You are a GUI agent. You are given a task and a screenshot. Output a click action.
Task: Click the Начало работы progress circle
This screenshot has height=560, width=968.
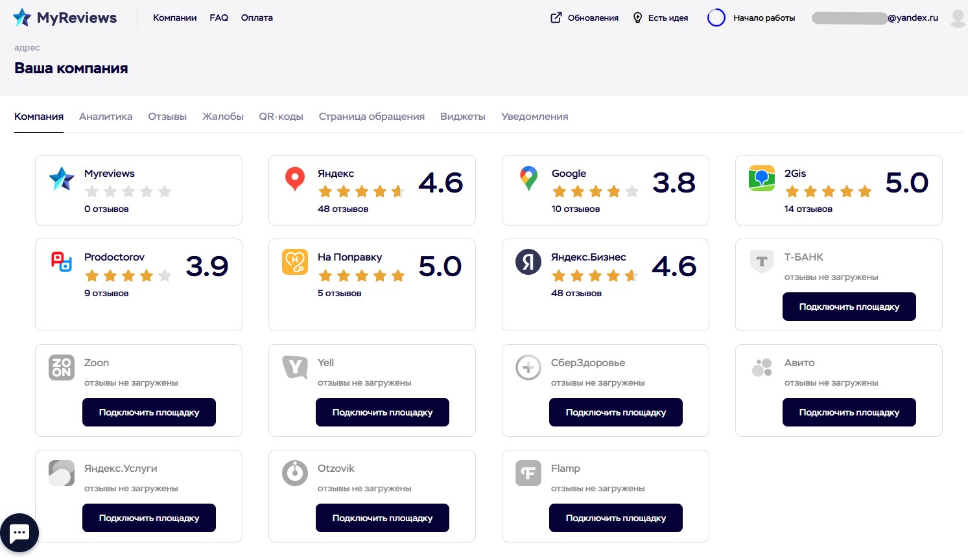(x=716, y=18)
